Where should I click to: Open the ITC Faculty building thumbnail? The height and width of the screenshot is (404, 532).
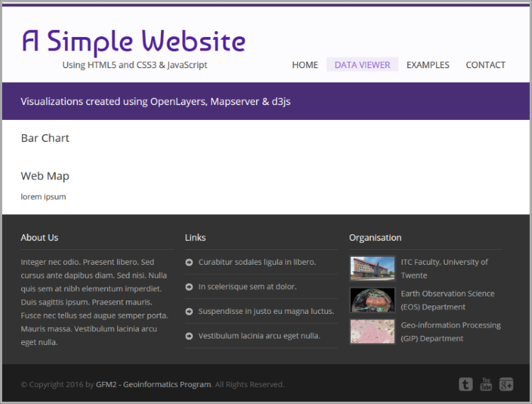pyautogui.click(x=372, y=268)
